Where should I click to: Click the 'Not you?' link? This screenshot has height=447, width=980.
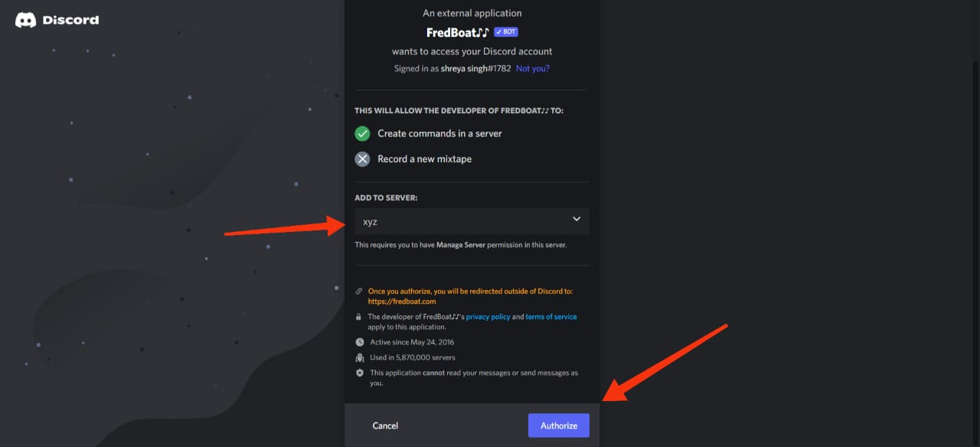click(x=533, y=69)
